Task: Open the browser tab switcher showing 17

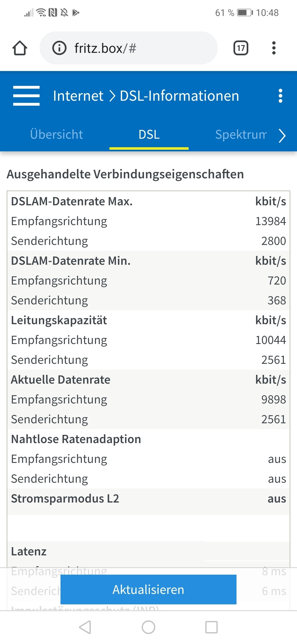Action: point(241,48)
